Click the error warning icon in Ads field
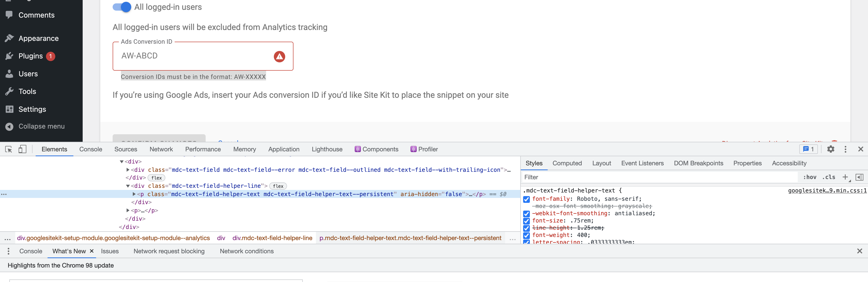Viewport: 868px width, 282px height. point(279,56)
